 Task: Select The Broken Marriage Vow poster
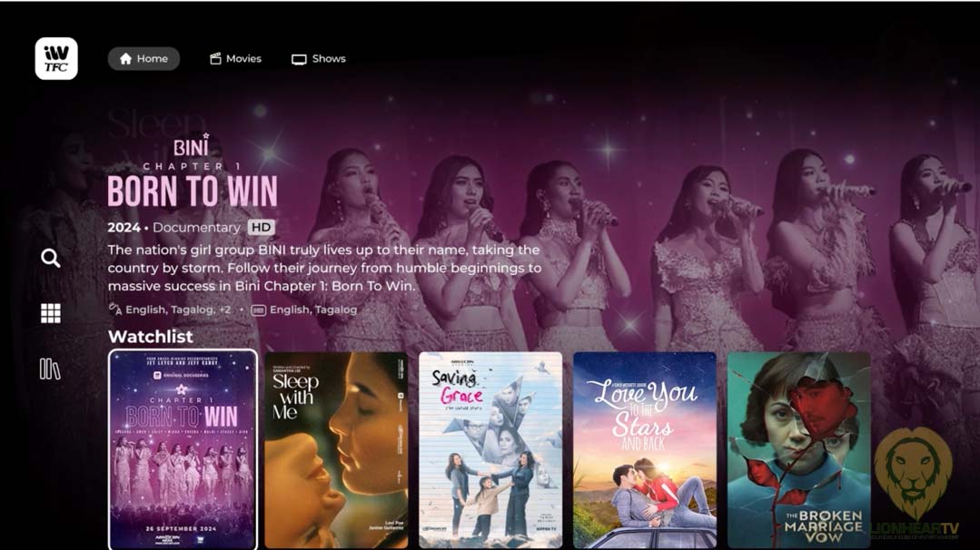(x=799, y=450)
